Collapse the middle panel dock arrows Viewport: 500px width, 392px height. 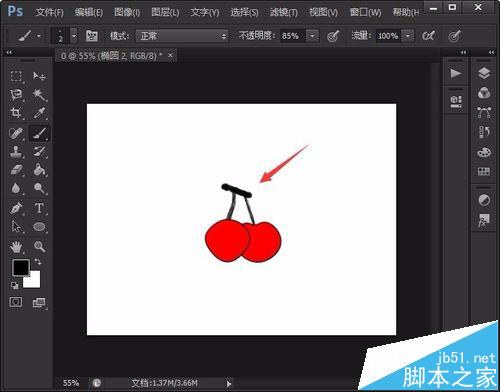pos(463,52)
